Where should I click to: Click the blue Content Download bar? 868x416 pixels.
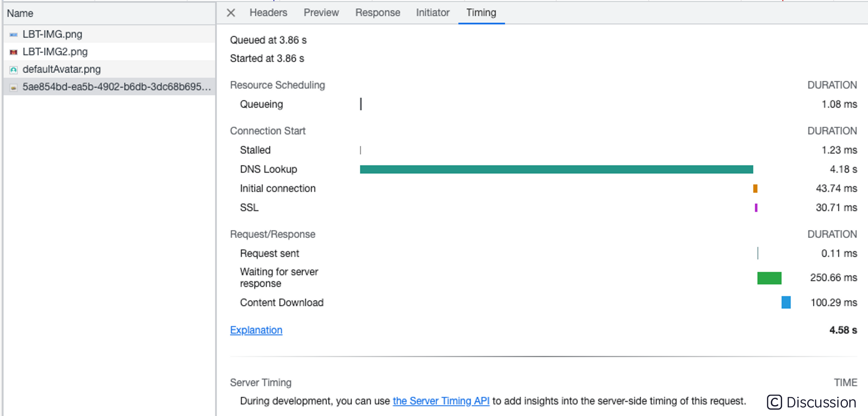coord(786,302)
